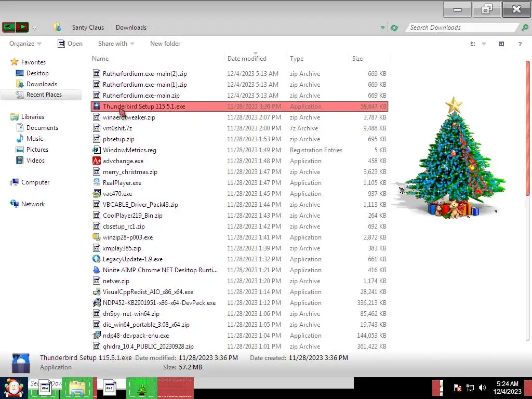The width and height of the screenshot is (532, 399).
Task: Sort by Date modified column header
Action: point(247,59)
